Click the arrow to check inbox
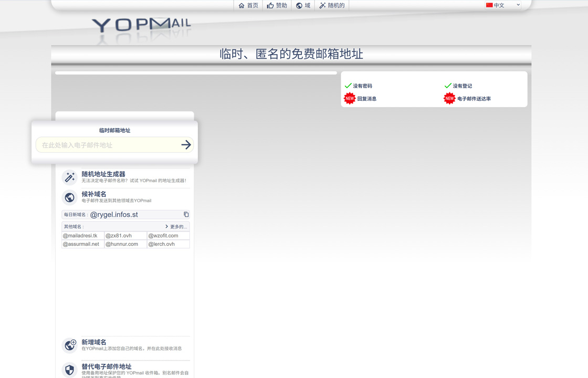The image size is (588, 378). tap(186, 145)
